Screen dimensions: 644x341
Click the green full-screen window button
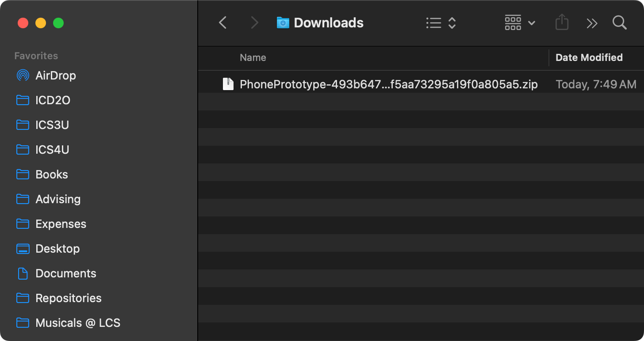click(x=58, y=23)
